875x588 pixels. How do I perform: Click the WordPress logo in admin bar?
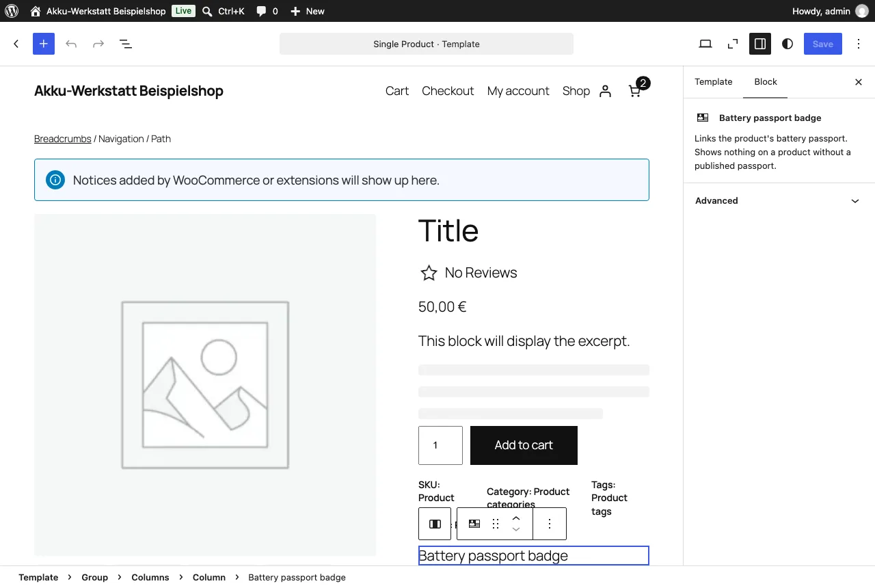pos(12,11)
